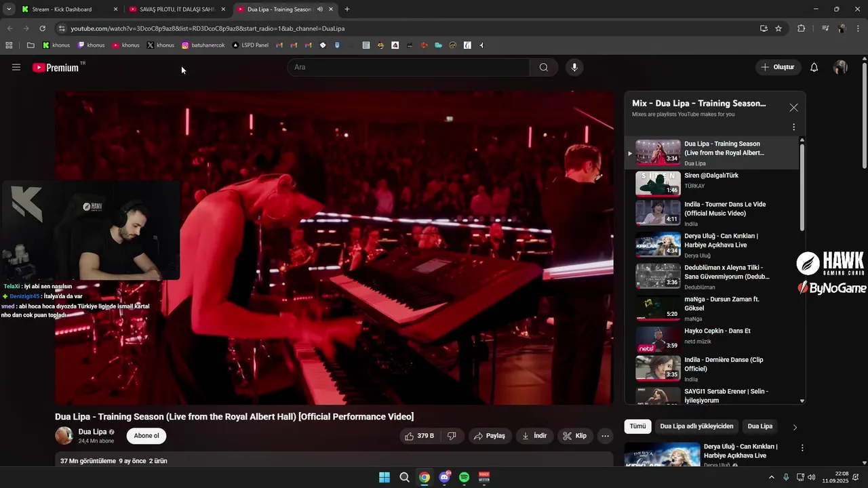Play maNga Dursun Zaman in mix
Image resolution: width=868 pixels, height=488 pixels.
coord(712,308)
